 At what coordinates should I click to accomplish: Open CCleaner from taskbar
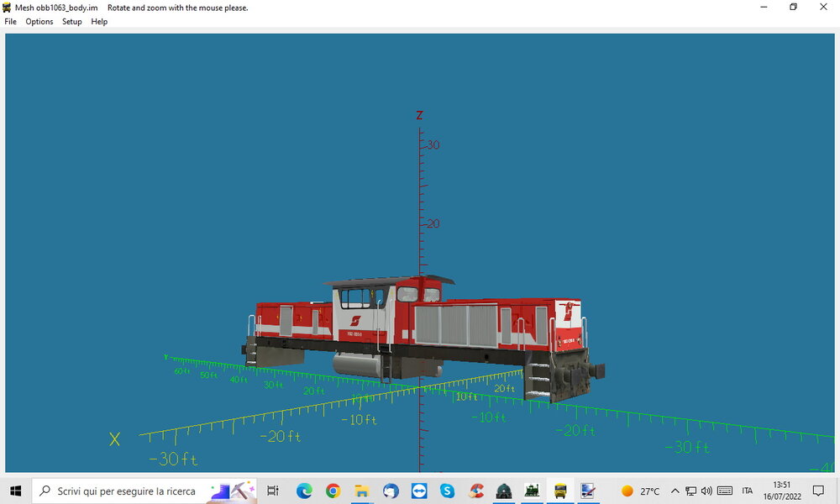[476, 491]
